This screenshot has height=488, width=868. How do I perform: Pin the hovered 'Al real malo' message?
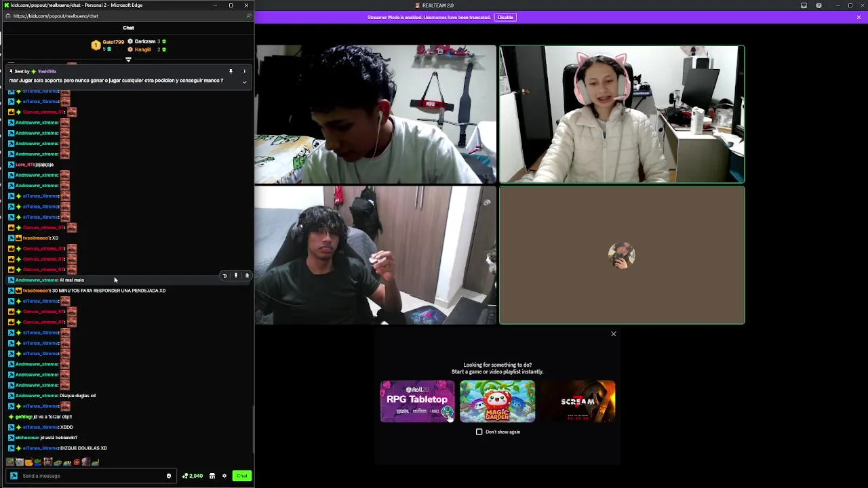point(236,276)
